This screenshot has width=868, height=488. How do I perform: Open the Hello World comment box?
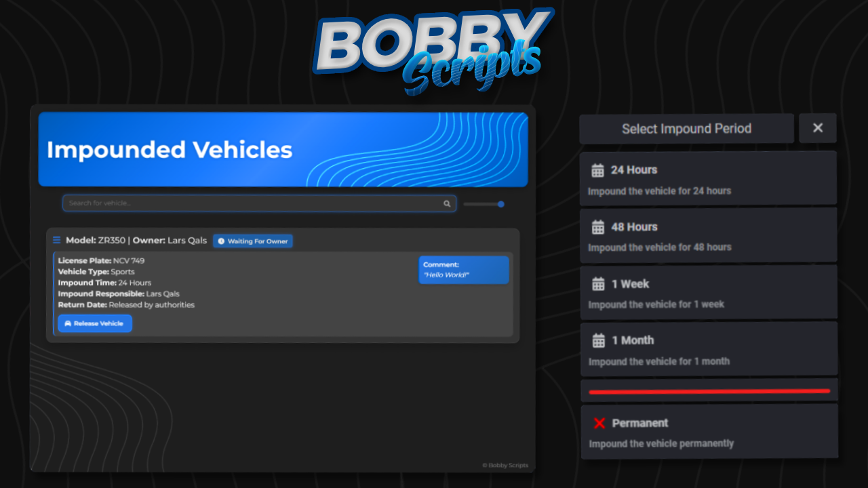tap(463, 270)
